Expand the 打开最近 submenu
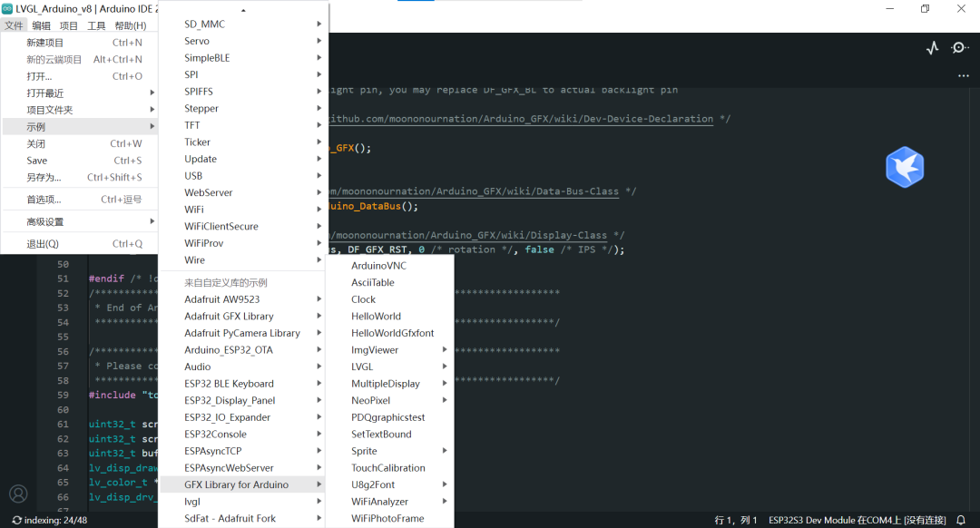Viewport: 980px width, 528px height. [80, 93]
